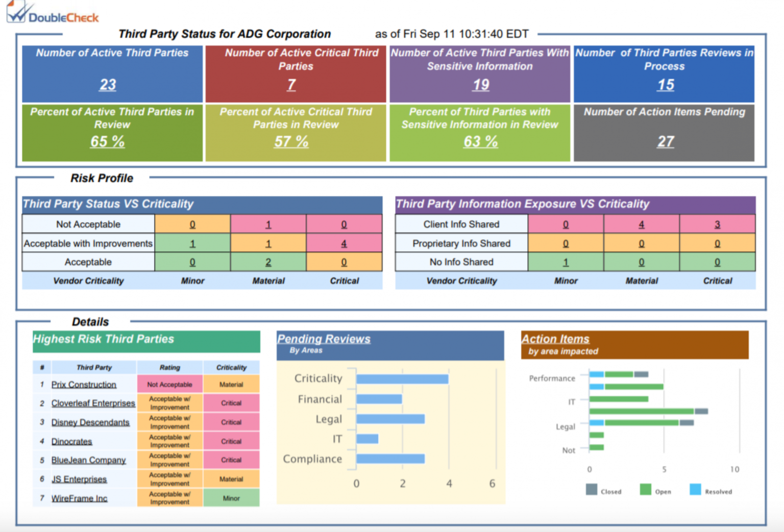This screenshot has width=784, height=532.
Task: Click the No Info Shared row label
Action: click(461, 262)
